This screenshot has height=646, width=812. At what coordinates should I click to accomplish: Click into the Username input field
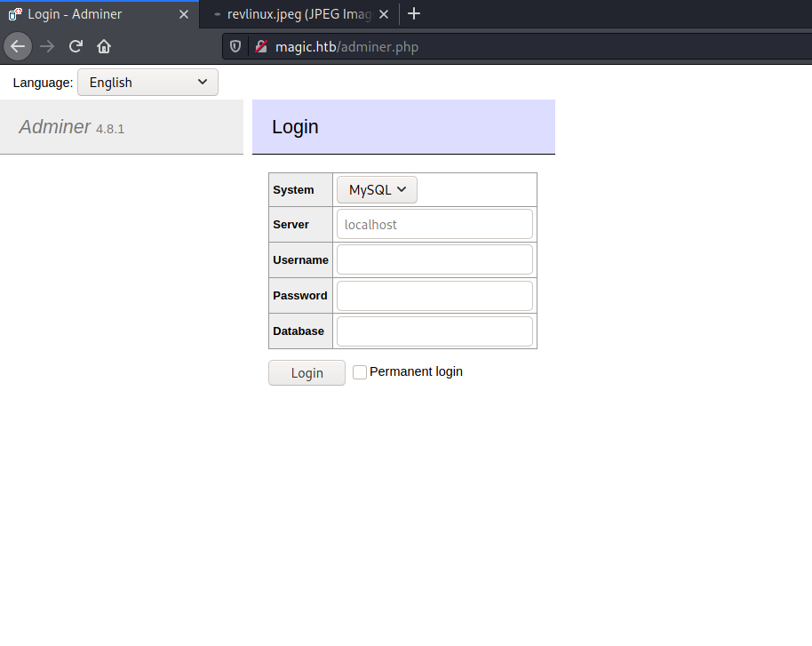click(x=434, y=259)
